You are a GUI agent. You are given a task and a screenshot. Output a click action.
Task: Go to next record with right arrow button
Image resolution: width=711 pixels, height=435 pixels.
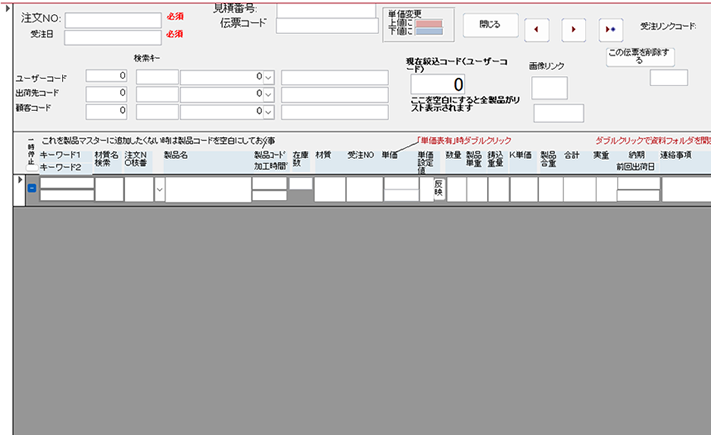coord(574,30)
